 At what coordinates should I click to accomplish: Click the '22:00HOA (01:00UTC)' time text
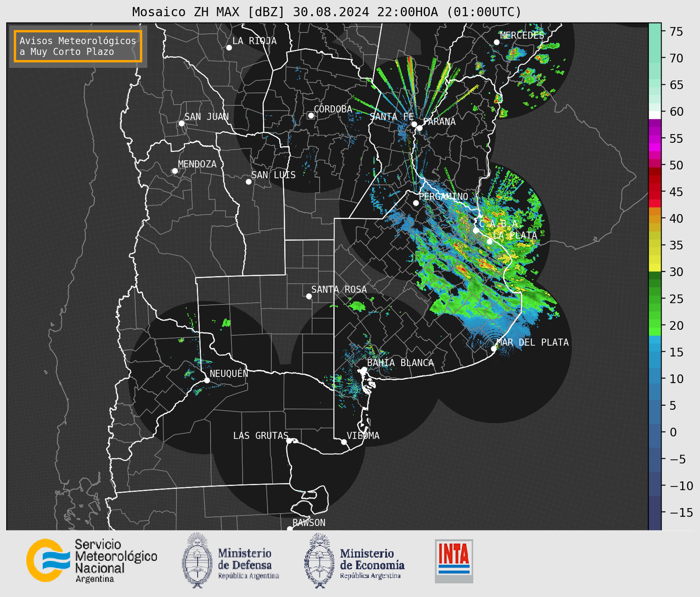(449, 12)
